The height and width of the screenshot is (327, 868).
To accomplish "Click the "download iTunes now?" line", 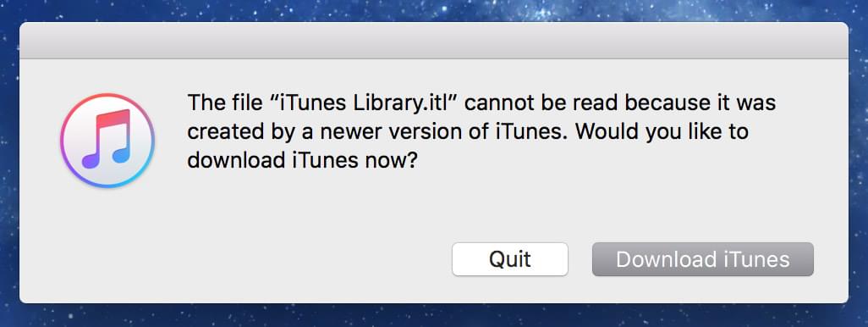I will (302, 161).
